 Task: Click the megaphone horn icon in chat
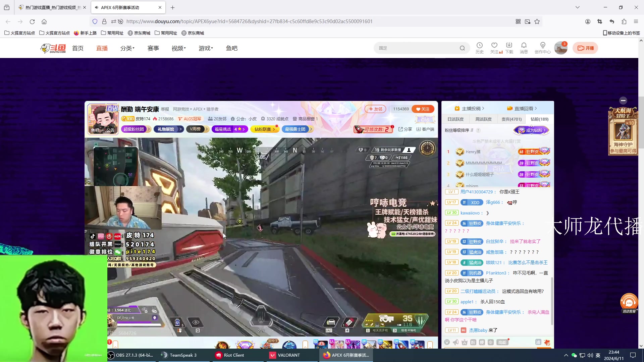pyautogui.click(x=455, y=342)
